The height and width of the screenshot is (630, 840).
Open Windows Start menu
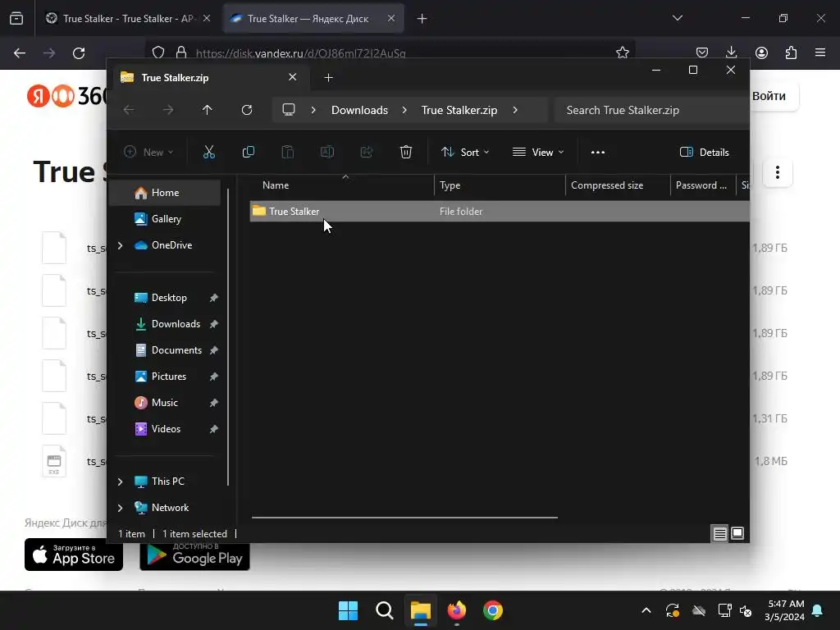348,610
